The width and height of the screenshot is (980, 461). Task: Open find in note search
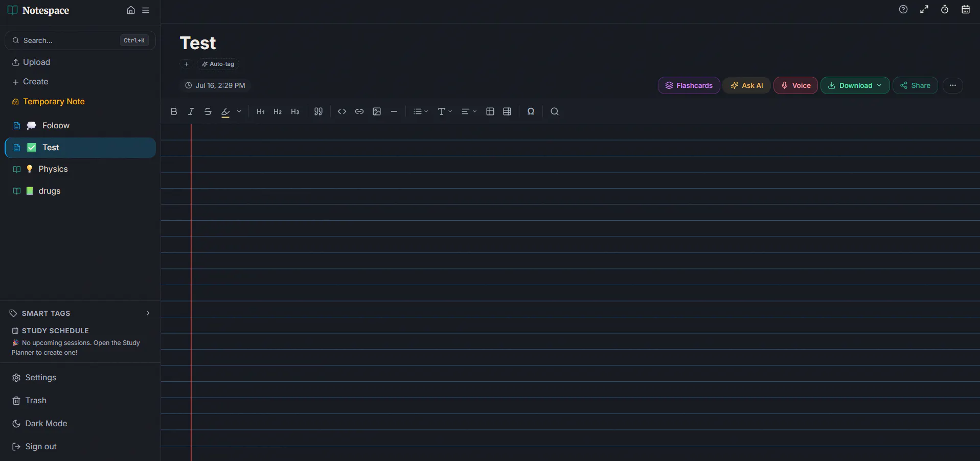click(555, 111)
